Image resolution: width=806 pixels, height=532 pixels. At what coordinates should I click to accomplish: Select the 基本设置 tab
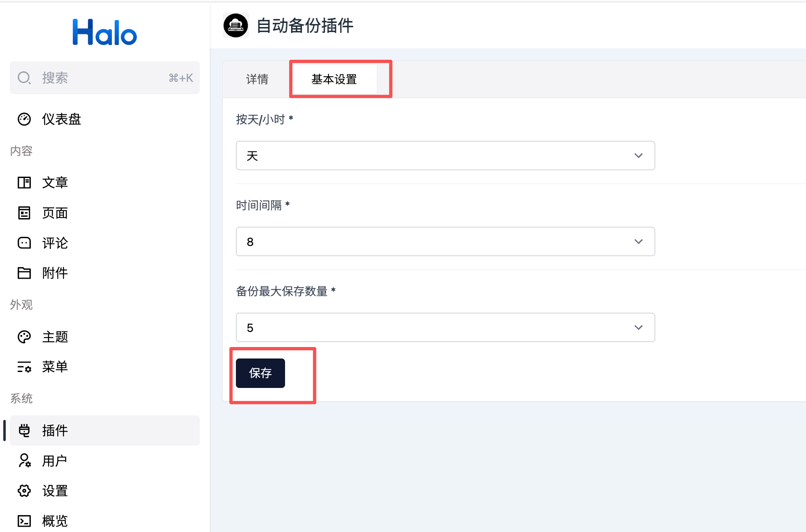click(334, 79)
